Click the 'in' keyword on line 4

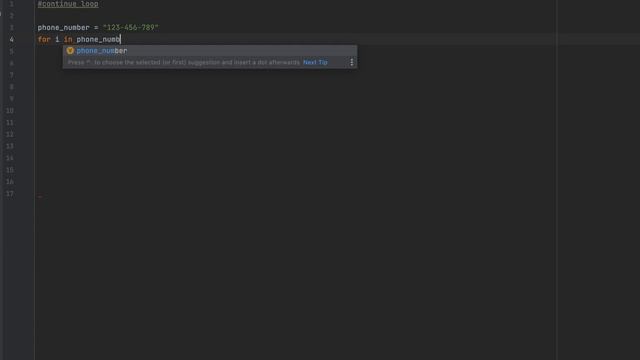[x=68, y=39]
